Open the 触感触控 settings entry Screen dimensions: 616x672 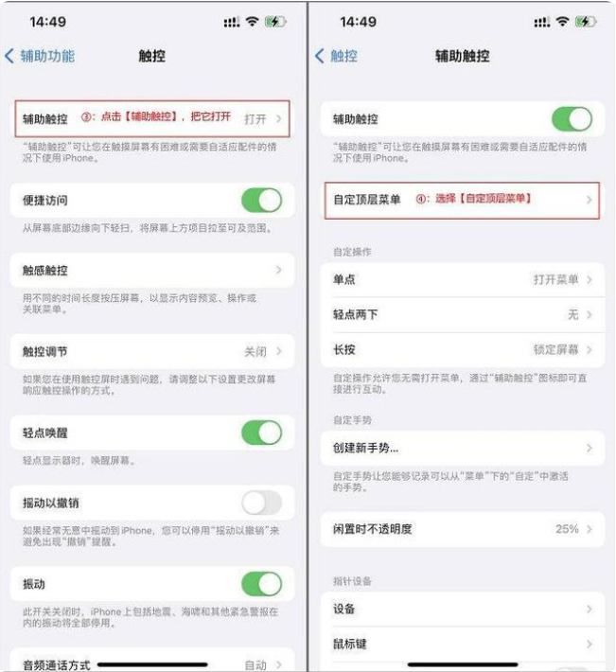pyautogui.click(x=152, y=270)
